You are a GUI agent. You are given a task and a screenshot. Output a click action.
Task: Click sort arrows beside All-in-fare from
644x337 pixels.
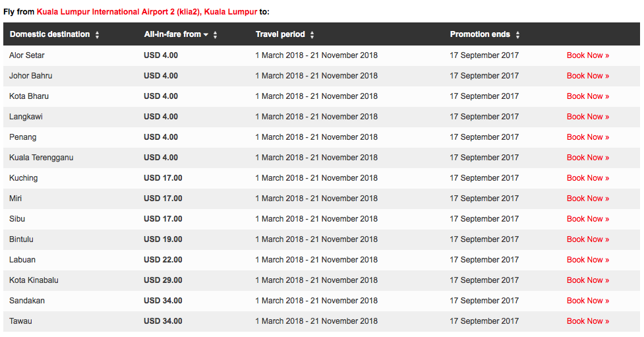coord(215,35)
